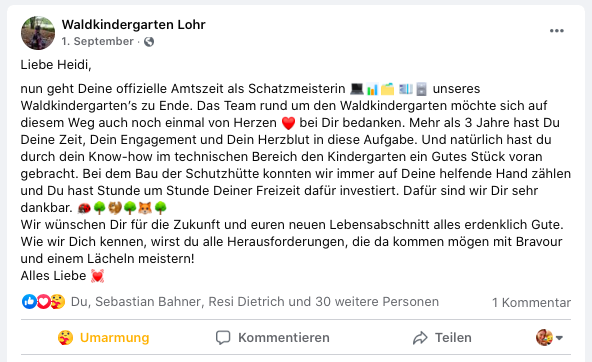Expand the acting-as profile dropdown arrow

[x=560, y=338]
